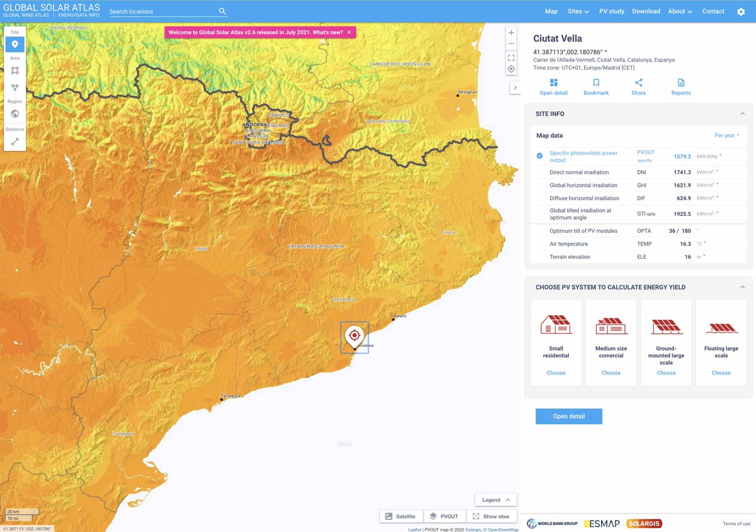Switch to Satellite base map
Screen dimensions: 756x532
[x=401, y=516]
